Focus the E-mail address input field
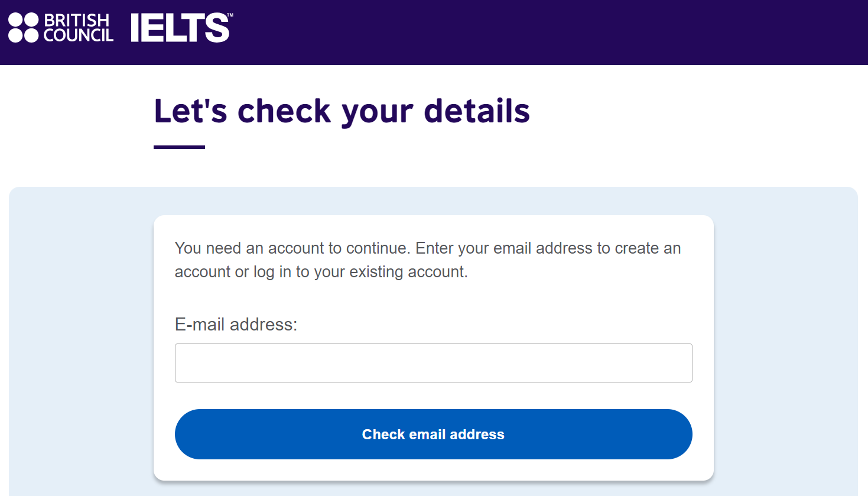The height and width of the screenshot is (496, 868). tap(433, 363)
